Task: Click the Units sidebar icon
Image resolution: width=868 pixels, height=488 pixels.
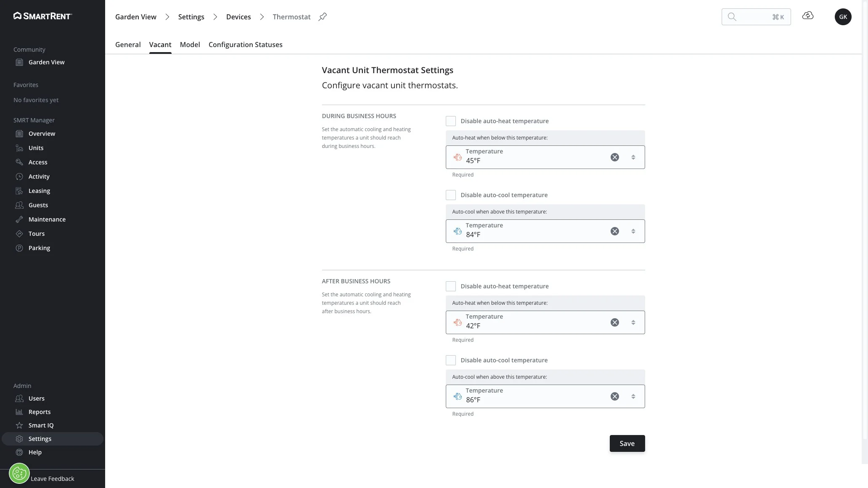Action: [19, 148]
